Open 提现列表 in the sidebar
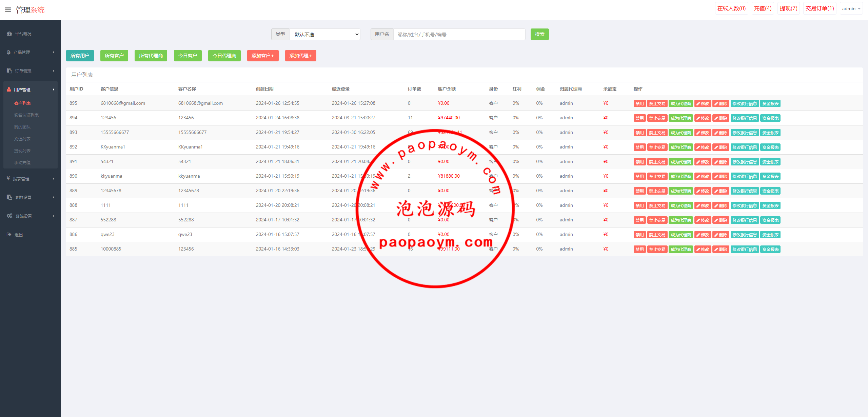 click(x=22, y=151)
